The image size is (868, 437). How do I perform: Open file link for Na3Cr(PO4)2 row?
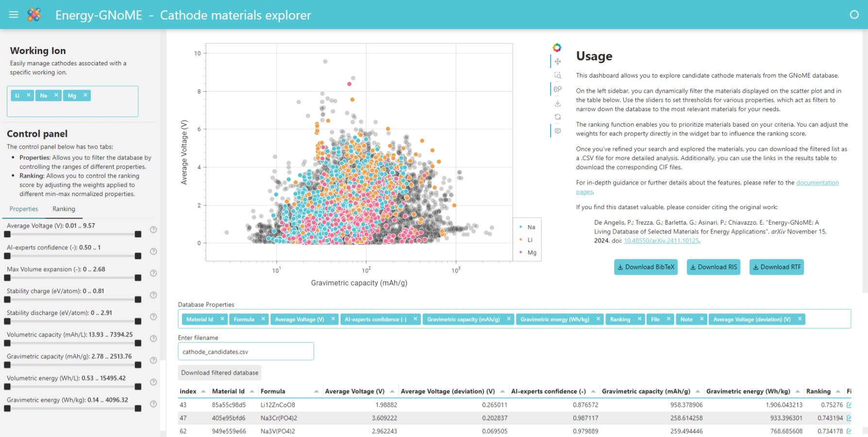coord(849,418)
